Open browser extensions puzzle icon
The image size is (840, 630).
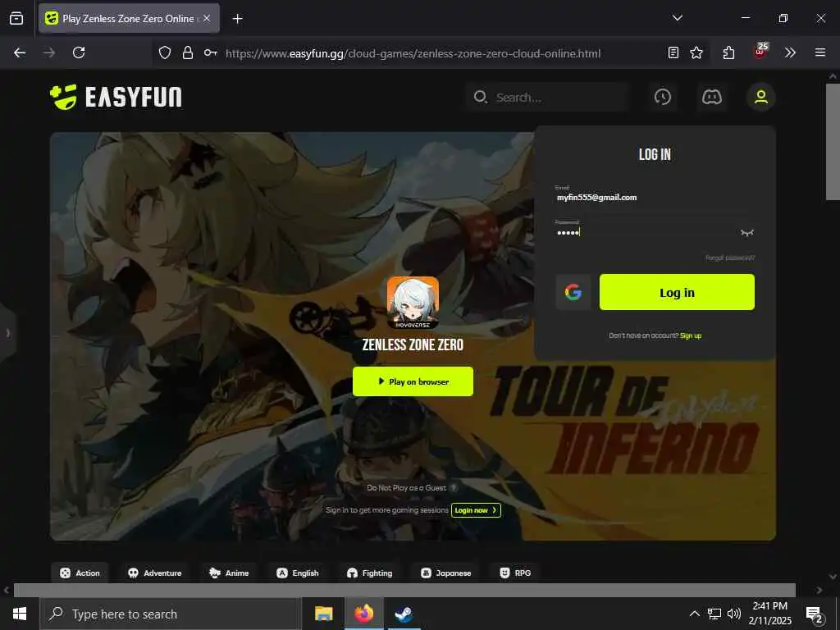pyautogui.click(x=728, y=52)
